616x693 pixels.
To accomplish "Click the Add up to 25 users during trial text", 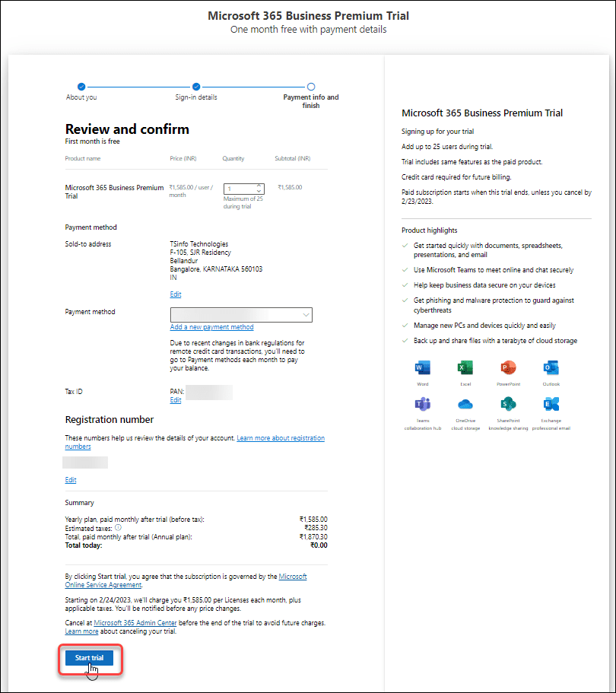I will 447,147.
